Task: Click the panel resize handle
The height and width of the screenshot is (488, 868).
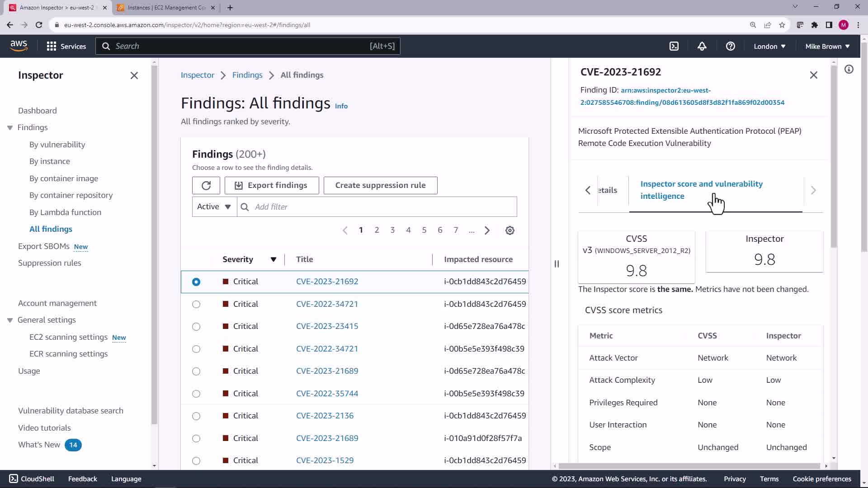Action: [557, 264]
